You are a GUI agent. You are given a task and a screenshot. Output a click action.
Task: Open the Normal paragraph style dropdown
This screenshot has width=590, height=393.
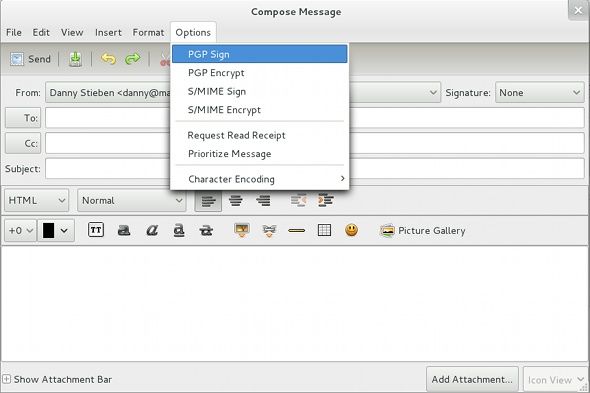coord(132,200)
